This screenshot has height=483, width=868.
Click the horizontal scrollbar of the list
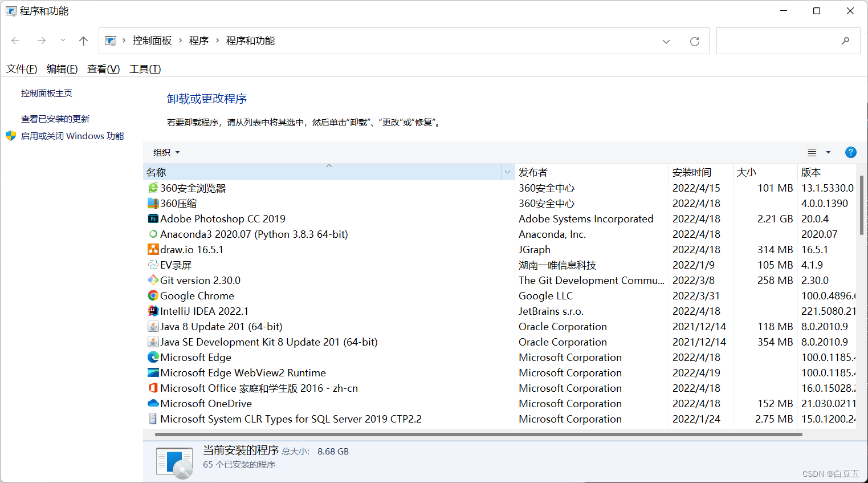478,435
